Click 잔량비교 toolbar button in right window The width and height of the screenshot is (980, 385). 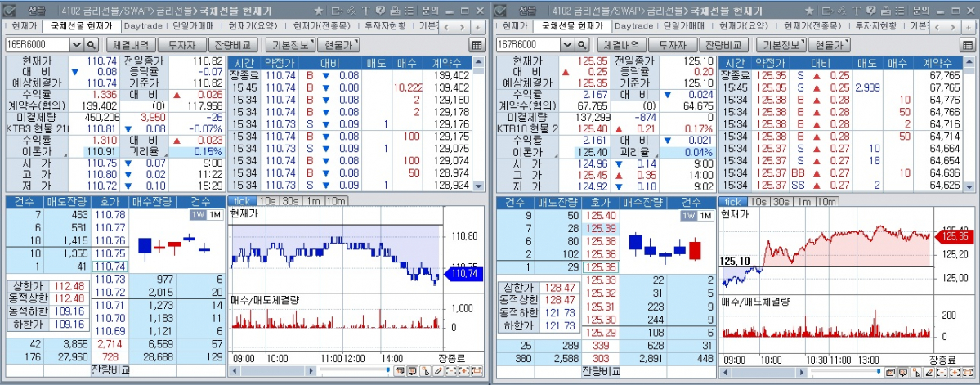click(x=723, y=44)
